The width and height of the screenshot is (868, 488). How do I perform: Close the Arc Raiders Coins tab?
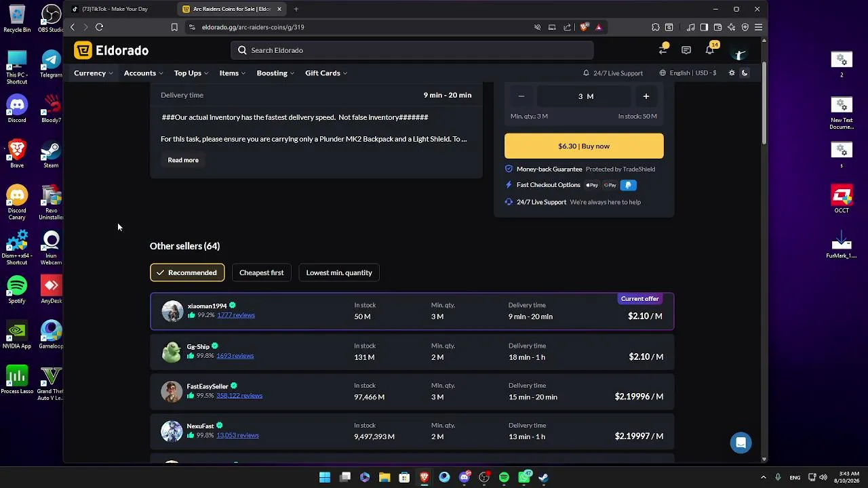click(x=279, y=9)
